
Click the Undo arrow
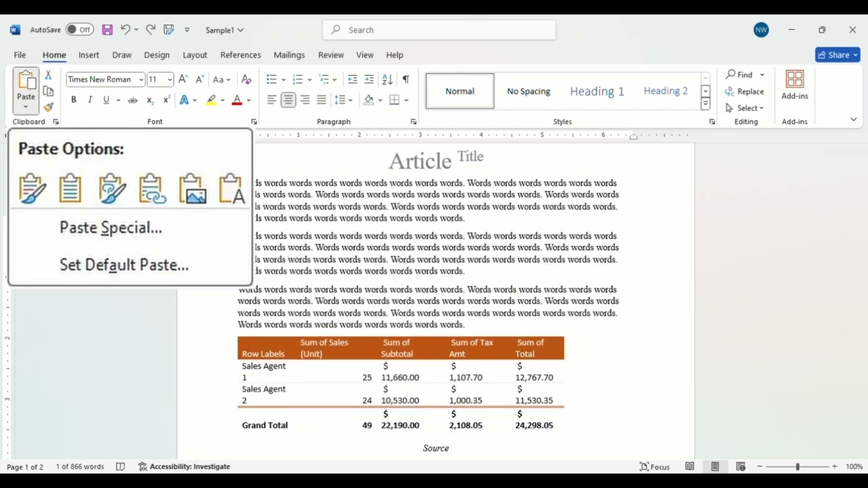tap(125, 30)
